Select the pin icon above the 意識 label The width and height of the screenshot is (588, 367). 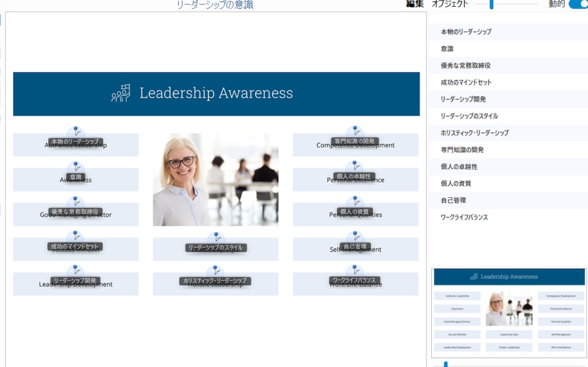[76, 167]
